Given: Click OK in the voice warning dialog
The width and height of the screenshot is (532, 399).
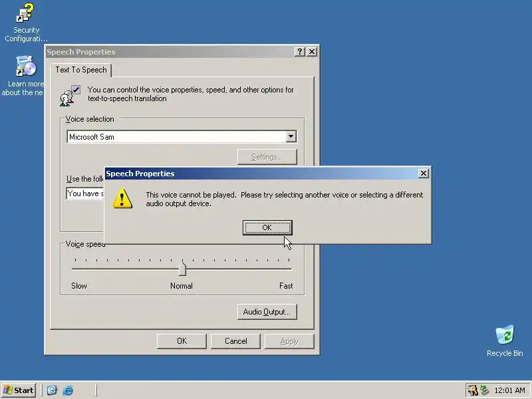Looking at the screenshot, I should point(267,227).
